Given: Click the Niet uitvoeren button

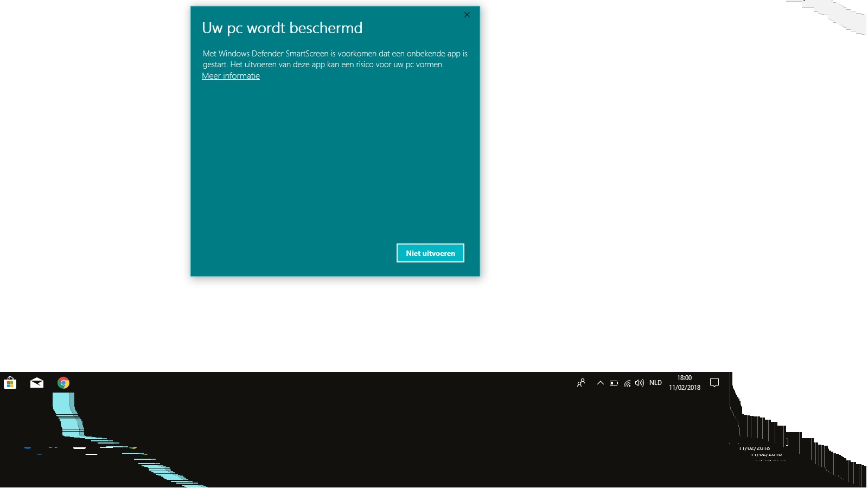Looking at the screenshot, I should 430,253.
